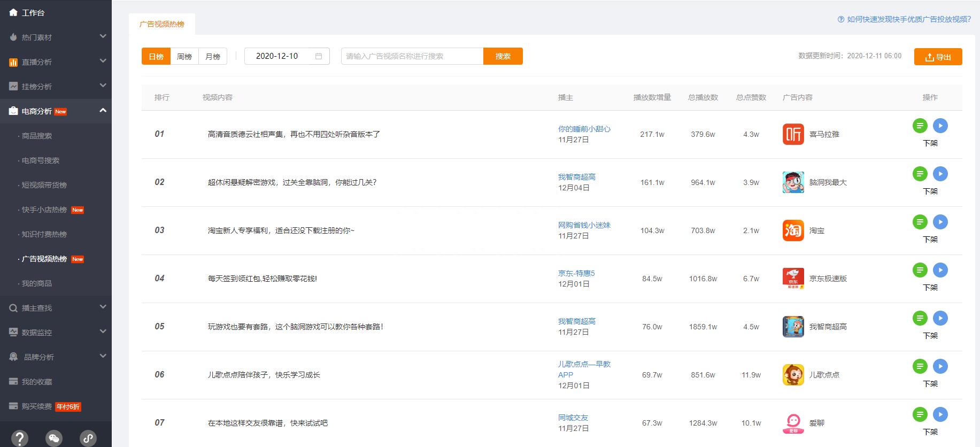The image size is (980, 447).
Task: Open the 如何快速发现快手优质广告投放视频 help link
Action: coord(904,19)
